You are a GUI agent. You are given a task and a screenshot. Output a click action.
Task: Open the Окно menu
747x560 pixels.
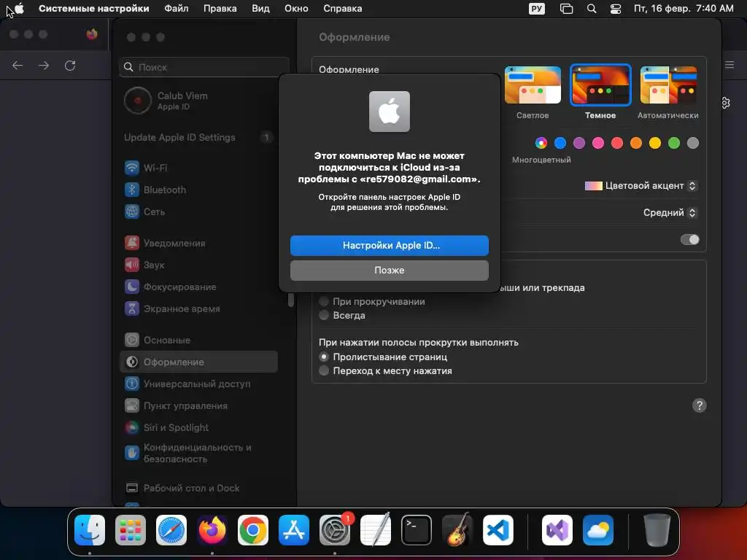tap(296, 9)
